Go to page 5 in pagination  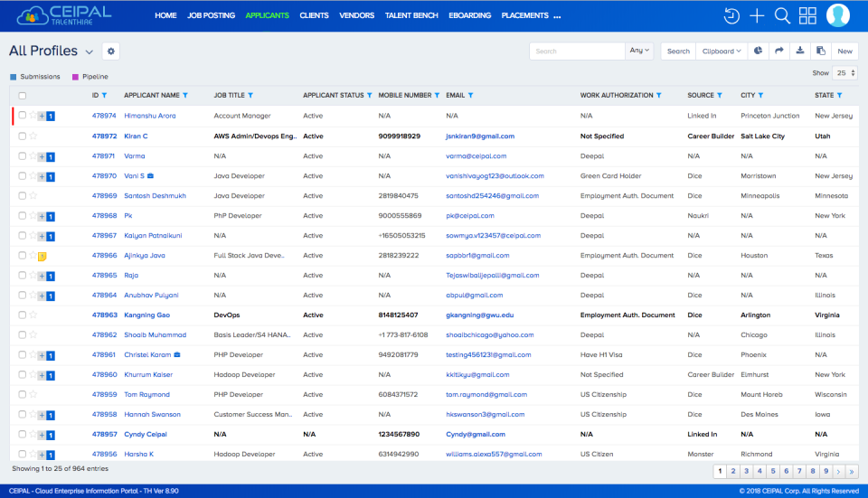773,472
